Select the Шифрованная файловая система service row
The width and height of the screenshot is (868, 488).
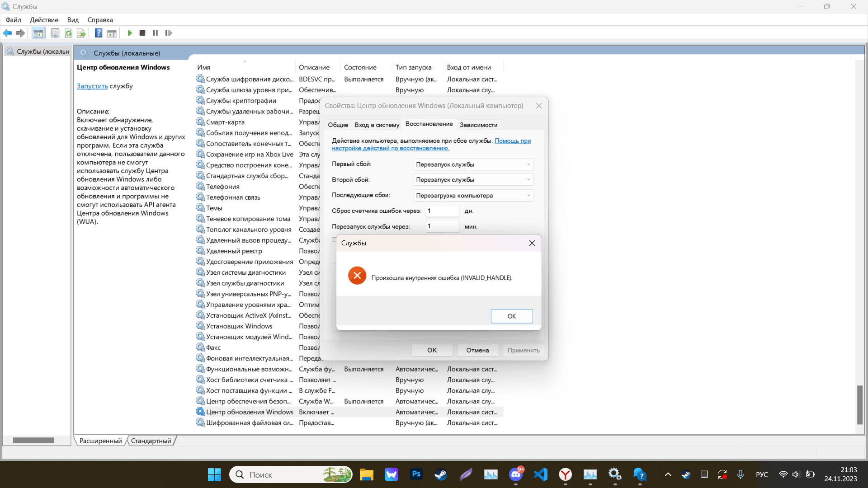349,423
